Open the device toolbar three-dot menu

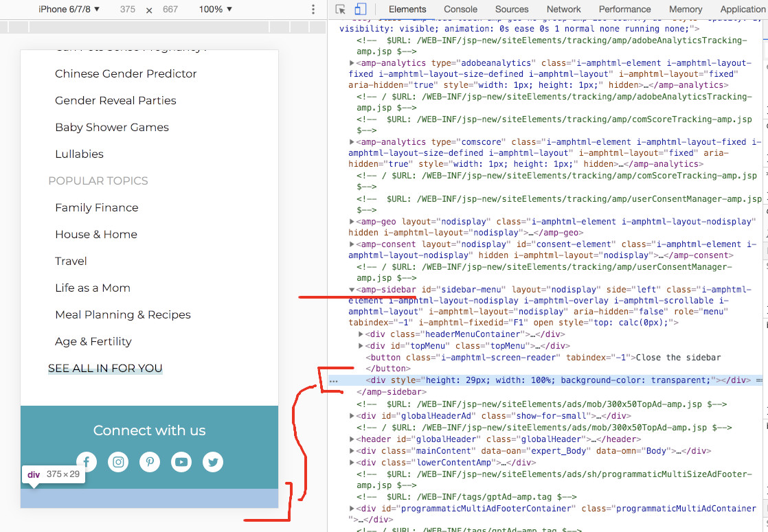[313, 10]
